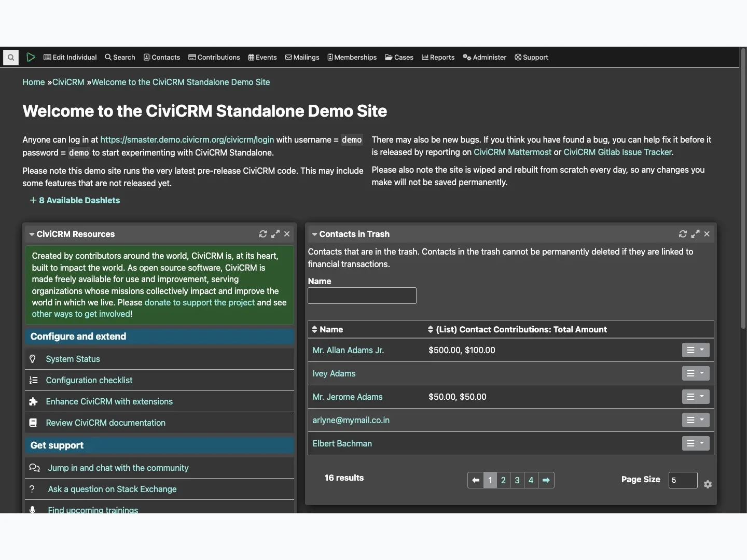Viewport: 747px width, 560px height.
Task: Refresh the Contacts in Trash dashlet
Action: click(x=683, y=234)
